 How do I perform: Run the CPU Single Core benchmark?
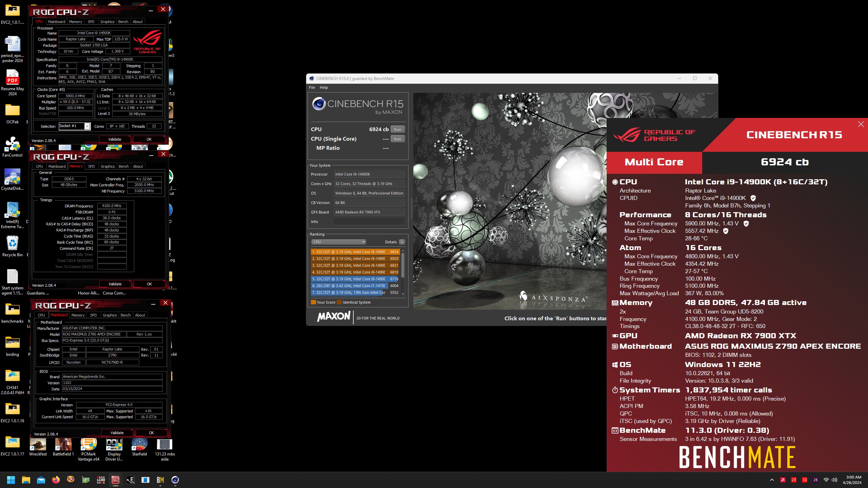[x=397, y=139]
